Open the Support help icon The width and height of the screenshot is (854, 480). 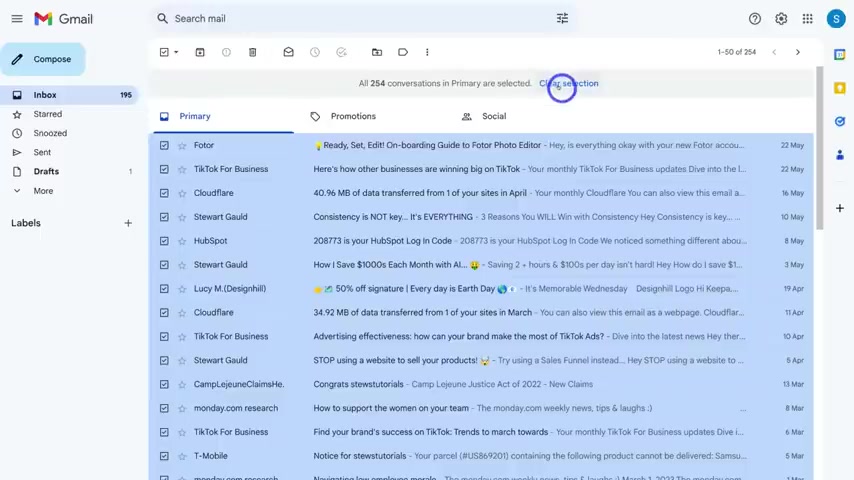(x=754, y=19)
